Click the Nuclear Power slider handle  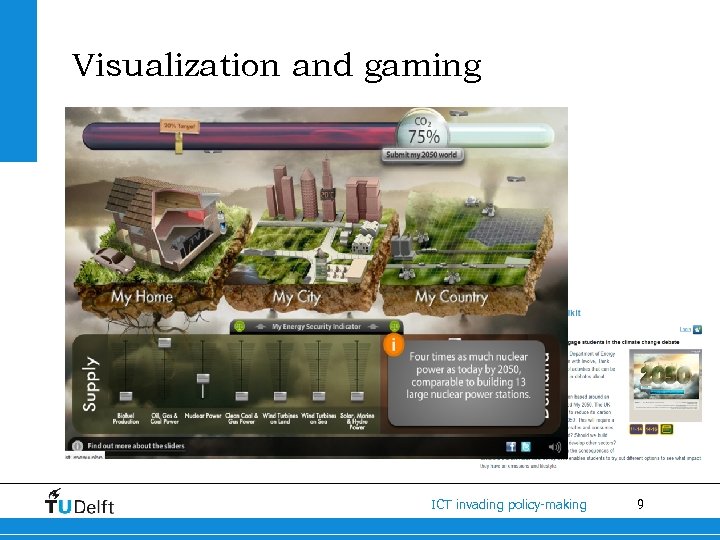pos(203,378)
